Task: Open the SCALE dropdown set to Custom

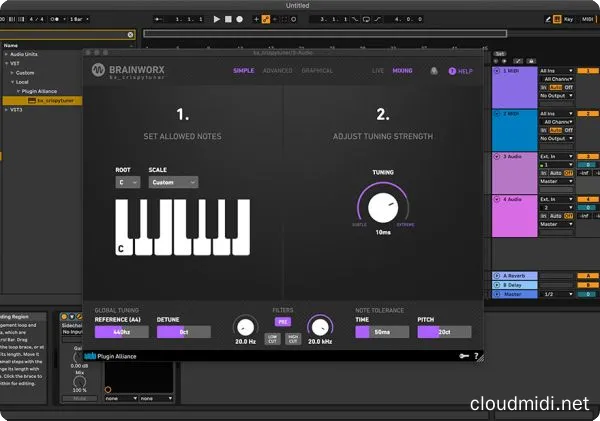Action: 173,183
